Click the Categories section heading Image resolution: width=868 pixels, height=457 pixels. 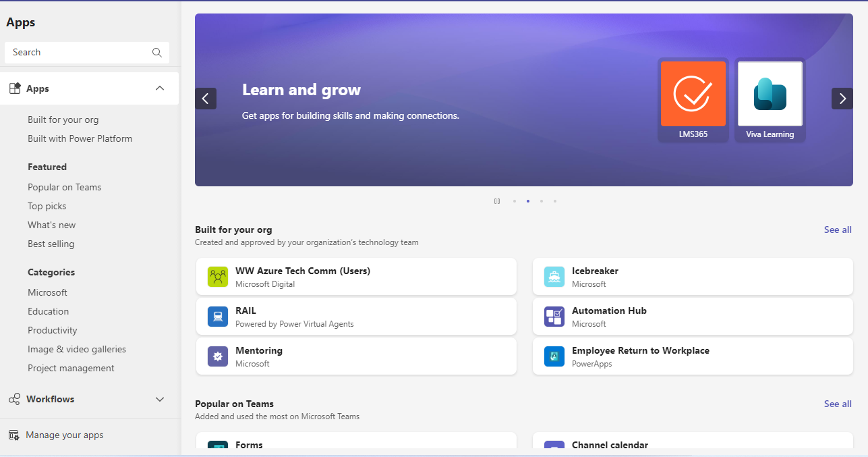[x=51, y=272]
